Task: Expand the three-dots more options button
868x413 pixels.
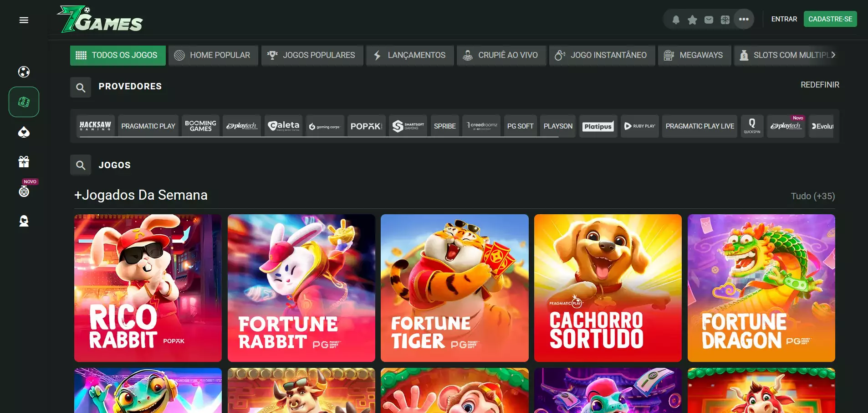Action: (744, 19)
